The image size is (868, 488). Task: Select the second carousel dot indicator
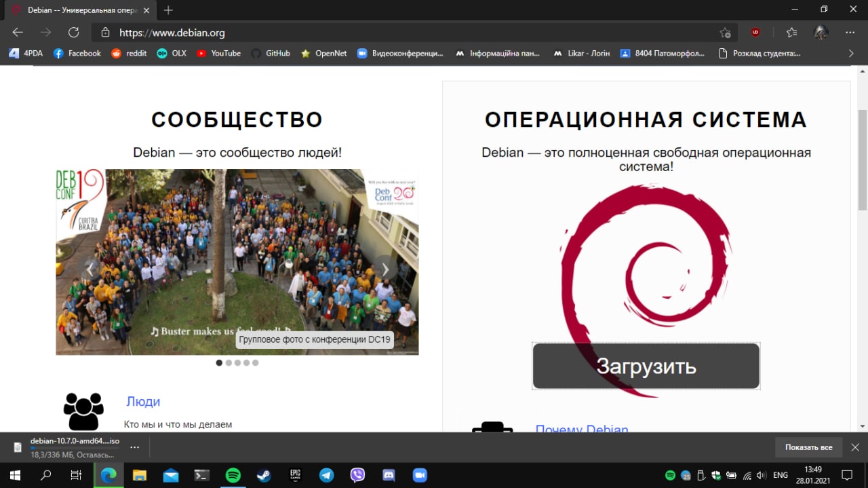coord(229,362)
